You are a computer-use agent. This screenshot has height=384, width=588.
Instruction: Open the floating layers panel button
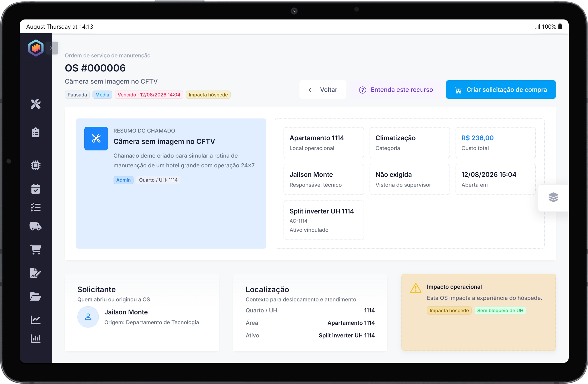(553, 197)
